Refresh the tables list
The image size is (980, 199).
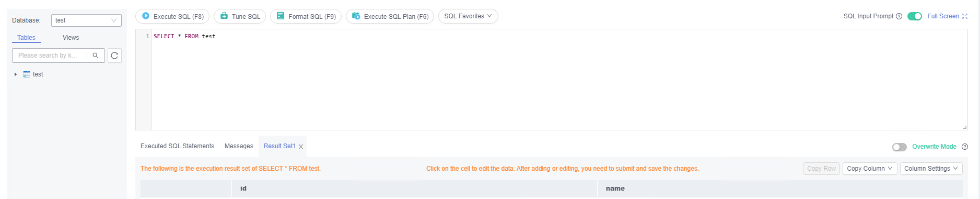pos(114,56)
